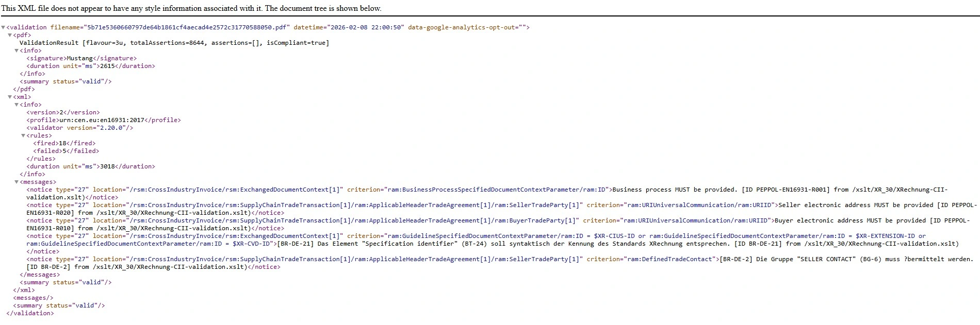Click the ValidationResult text line
Viewport: 980px width, 325px height.
174,43
